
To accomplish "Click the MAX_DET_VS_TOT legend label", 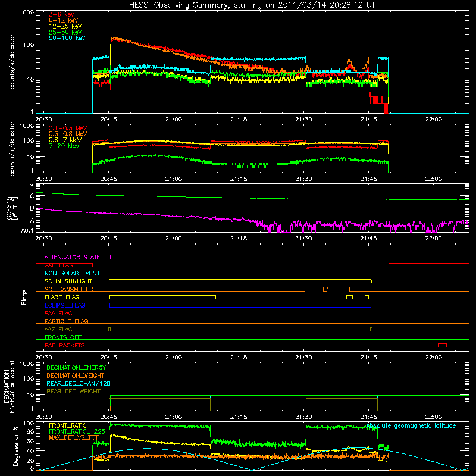I will 74,437.
